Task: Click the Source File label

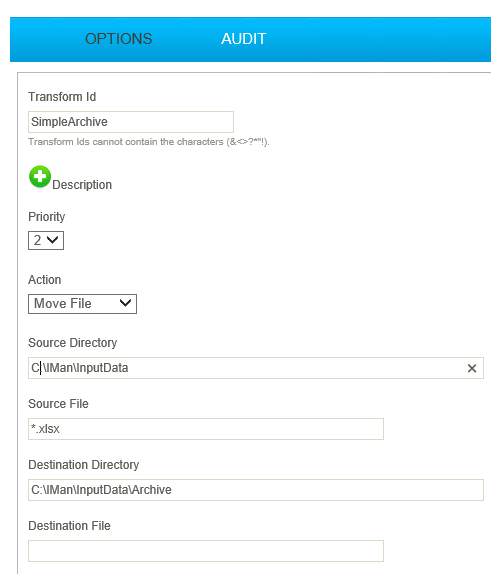Action: [58, 404]
